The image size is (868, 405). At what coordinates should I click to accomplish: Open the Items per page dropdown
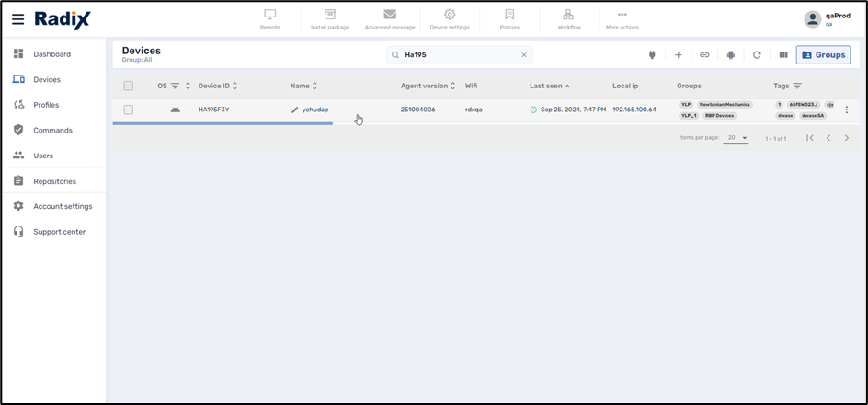pos(737,138)
